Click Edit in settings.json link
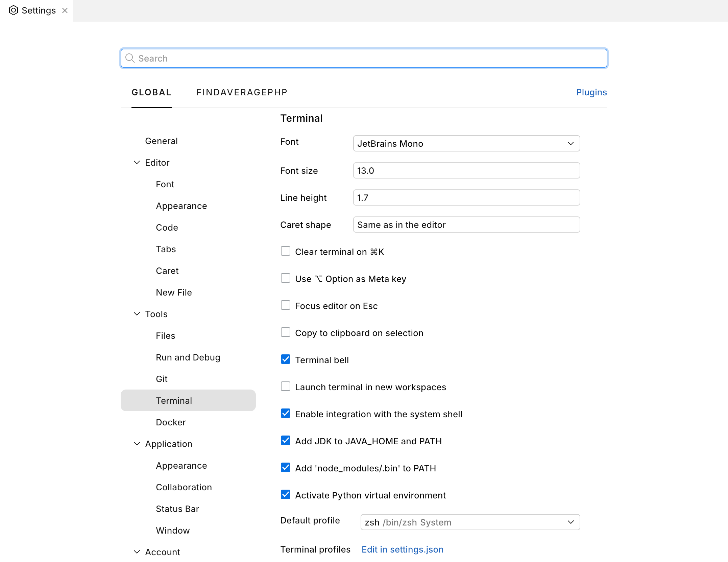The height and width of the screenshot is (562, 728). coord(402,549)
